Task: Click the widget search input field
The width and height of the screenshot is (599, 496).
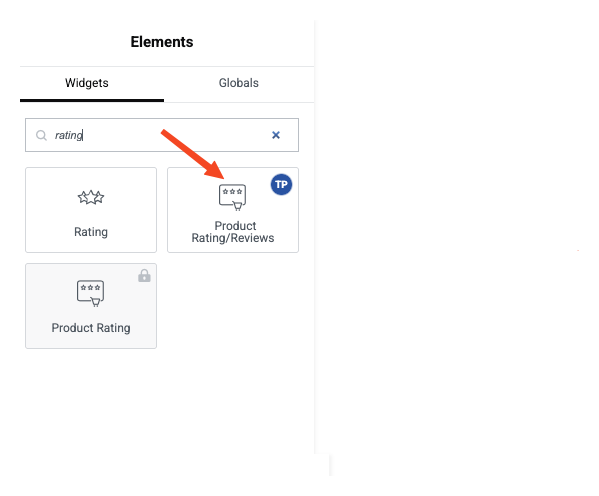Action: 162,135
